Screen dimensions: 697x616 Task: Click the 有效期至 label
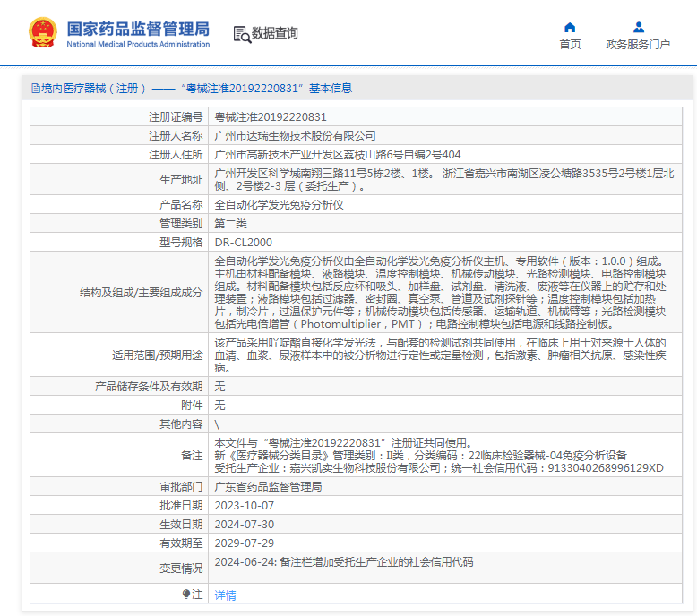point(181,543)
